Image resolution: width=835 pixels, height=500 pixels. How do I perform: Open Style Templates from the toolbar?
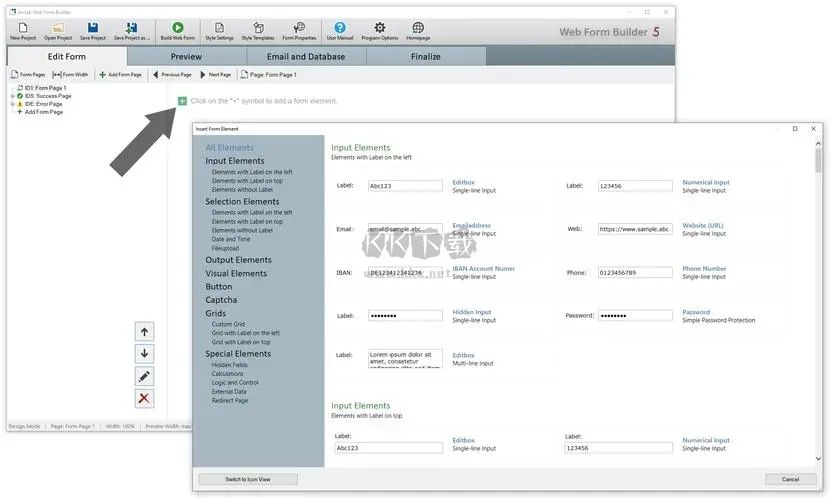258,28
